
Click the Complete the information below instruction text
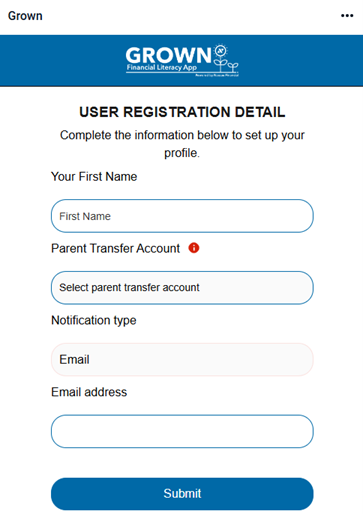tap(182, 144)
